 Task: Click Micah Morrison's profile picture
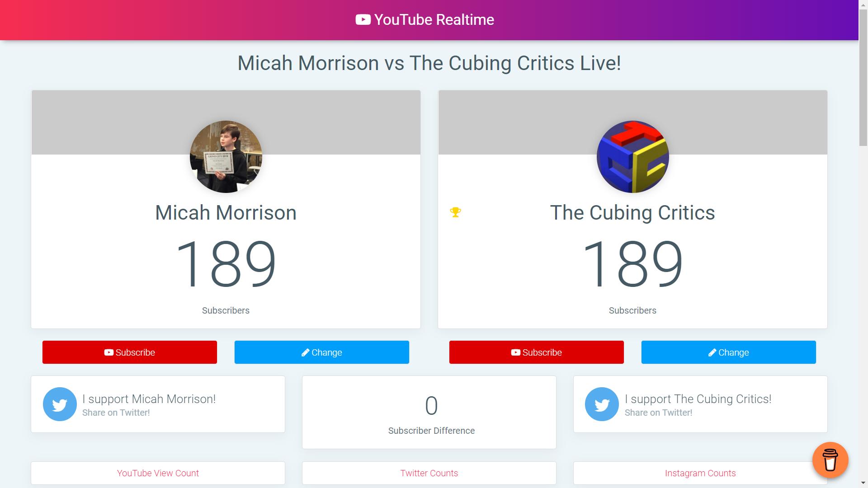tap(226, 157)
